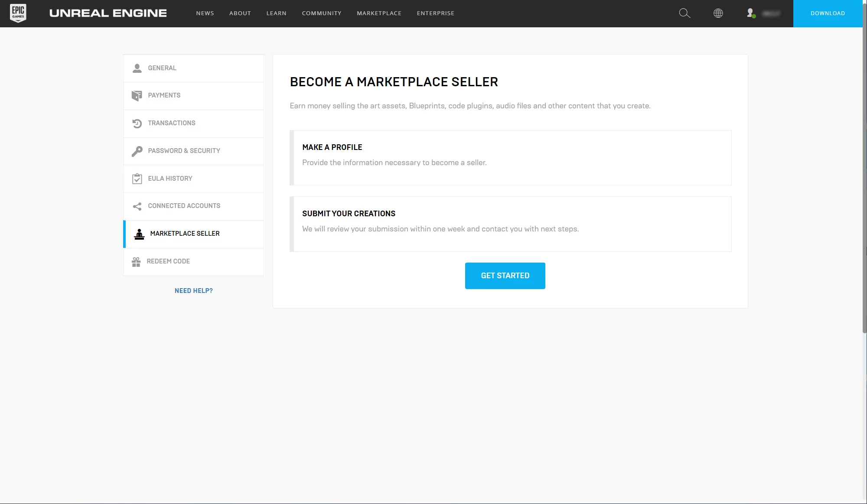The image size is (867, 504).
Task: Go to the Community nav item
Action: click(x=322, y=13)
